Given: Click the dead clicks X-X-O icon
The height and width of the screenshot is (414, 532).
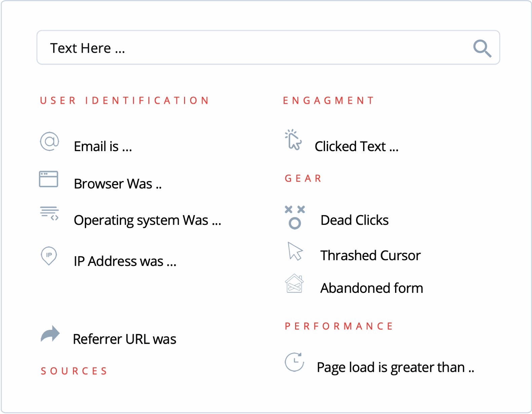Looking at the screenshot, I should click(x=294, y=217).
